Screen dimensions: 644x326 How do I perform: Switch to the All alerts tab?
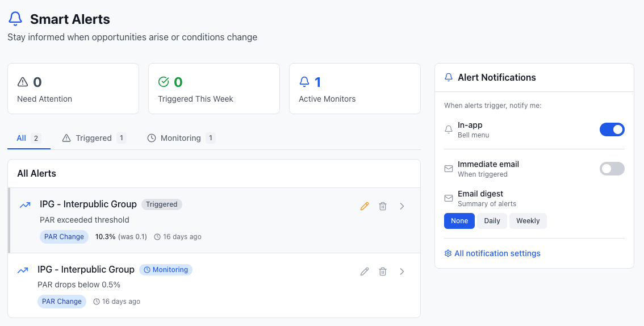[x=29, y=139]
